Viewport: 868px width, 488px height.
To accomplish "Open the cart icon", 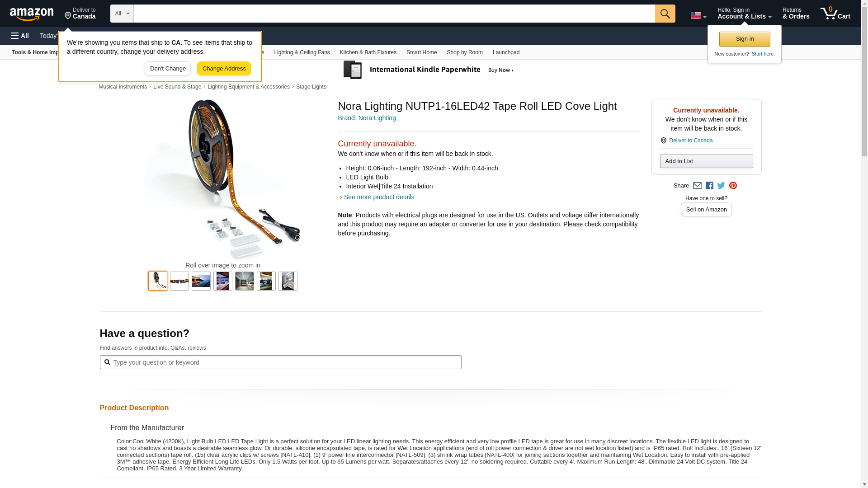I will coord(835,14).
